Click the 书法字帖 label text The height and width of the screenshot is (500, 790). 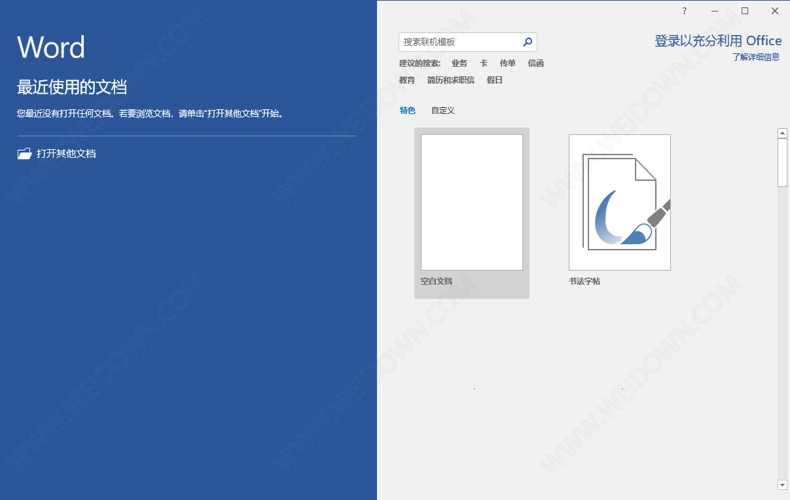coord(584,281)
